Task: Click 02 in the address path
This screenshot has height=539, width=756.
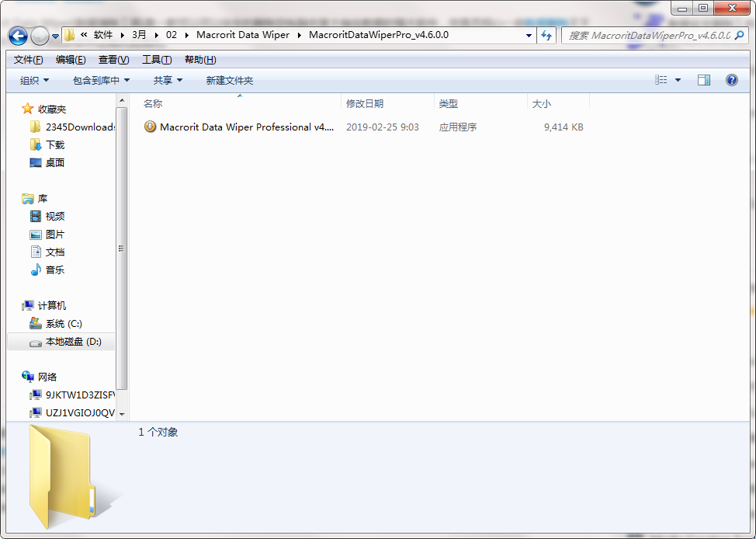Action: tap(172, 35)
